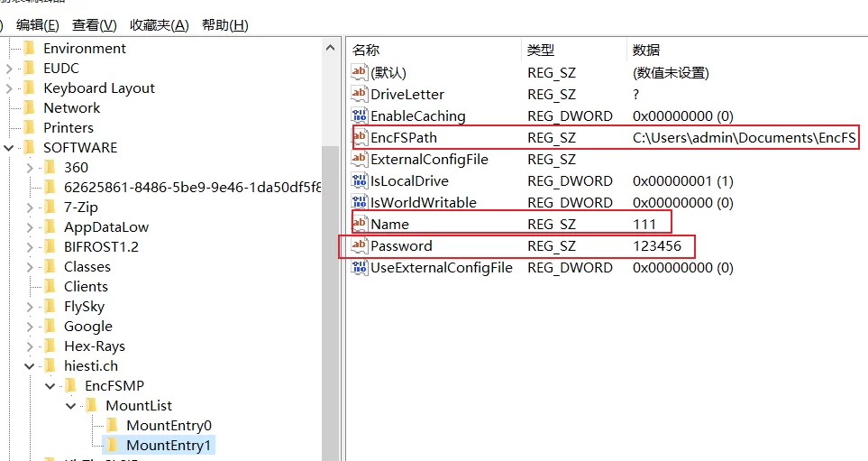Click the 7-Zip key folder icon

pyautogui.click(x=50, y=207)
